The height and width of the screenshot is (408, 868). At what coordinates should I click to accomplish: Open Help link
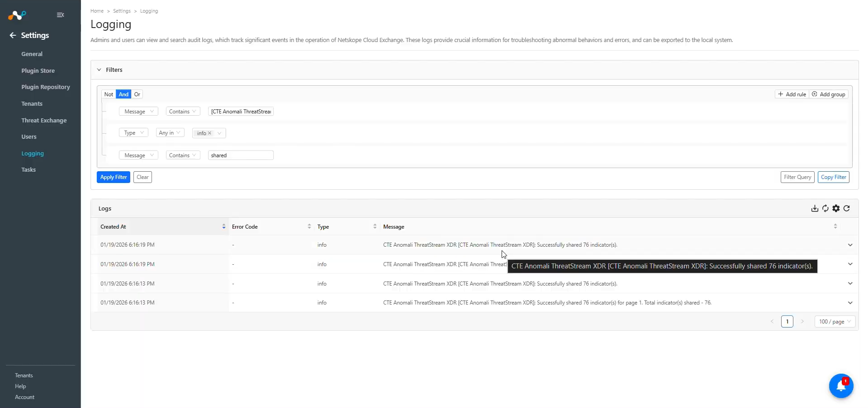(20, 386)
